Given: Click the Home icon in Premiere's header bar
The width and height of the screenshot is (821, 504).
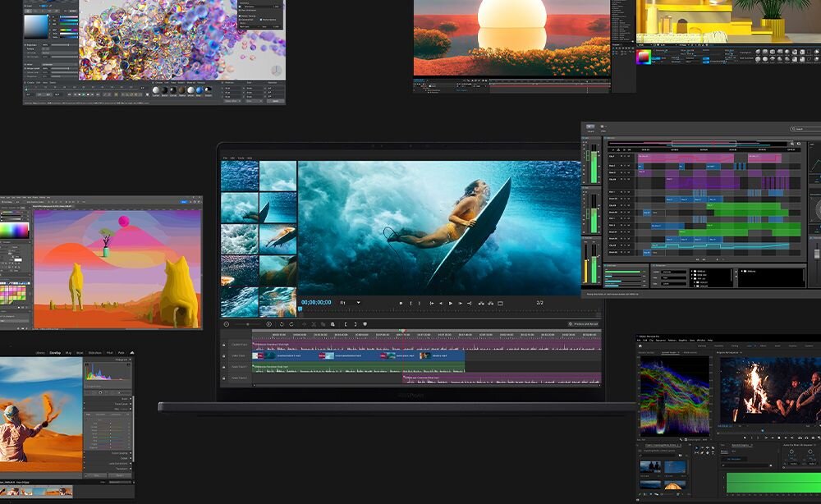Looking at the screenshot, I should [640, 345].
